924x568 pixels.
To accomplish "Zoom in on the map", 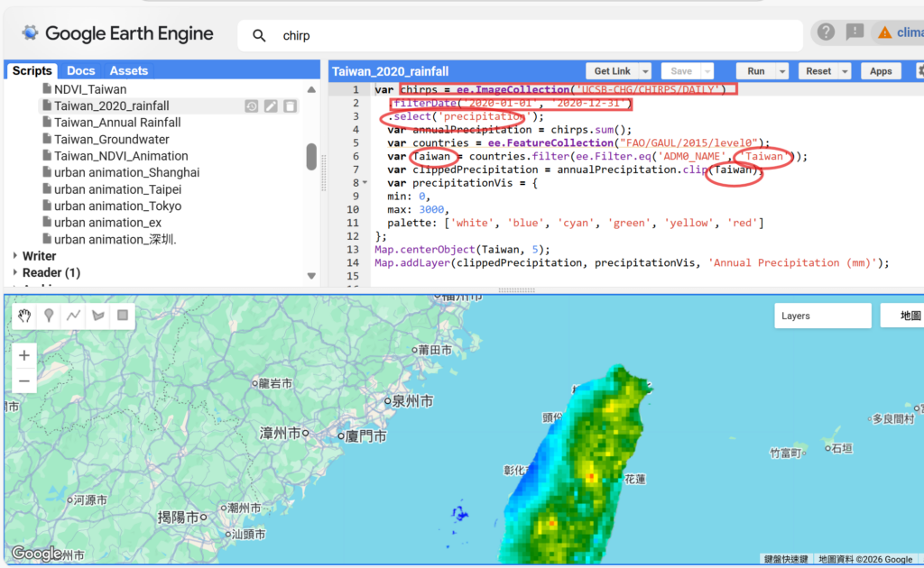I will tap(24, 355).
